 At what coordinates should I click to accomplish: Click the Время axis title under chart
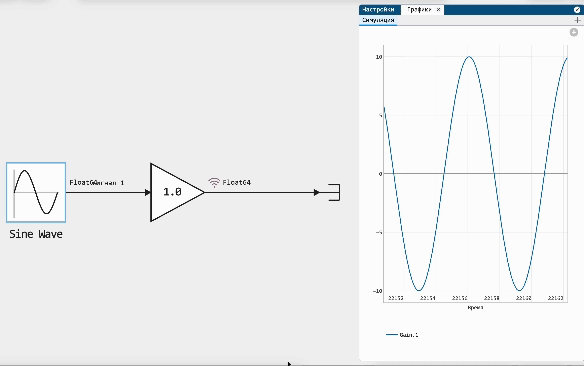475,308
